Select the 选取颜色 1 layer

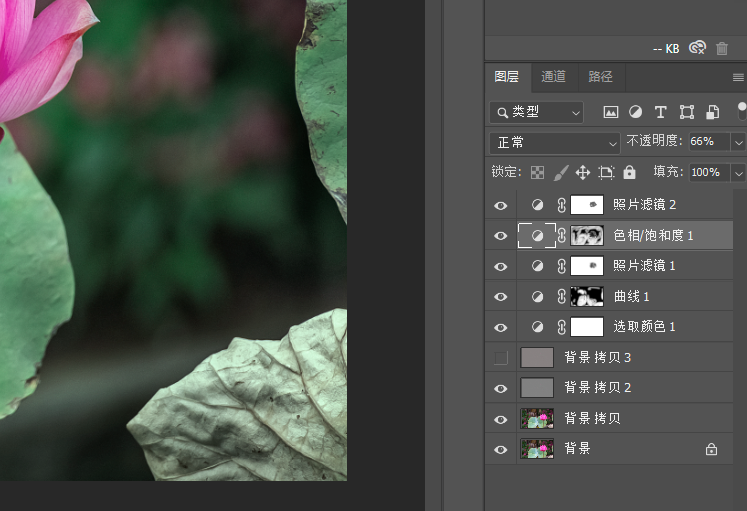[x=644, y=327]
